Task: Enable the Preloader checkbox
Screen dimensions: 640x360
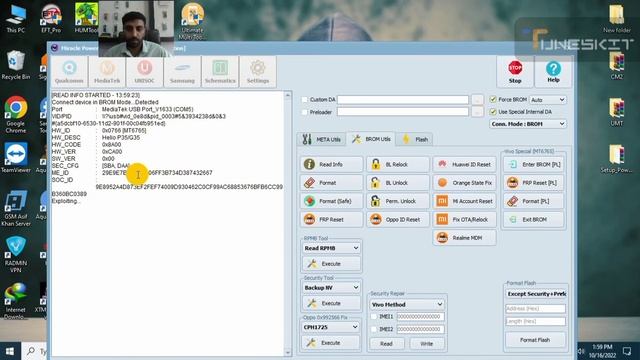Action: click(x=304, y=112)
